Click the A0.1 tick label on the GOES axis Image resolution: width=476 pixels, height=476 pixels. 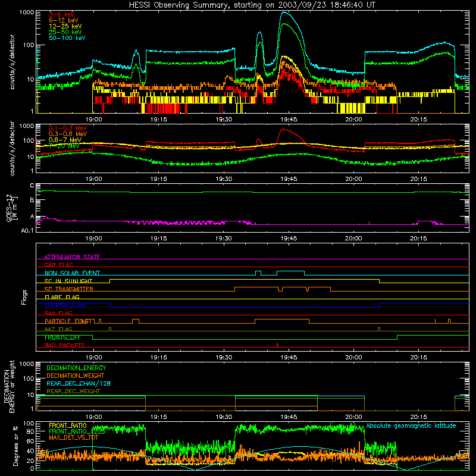pos(27,230)
